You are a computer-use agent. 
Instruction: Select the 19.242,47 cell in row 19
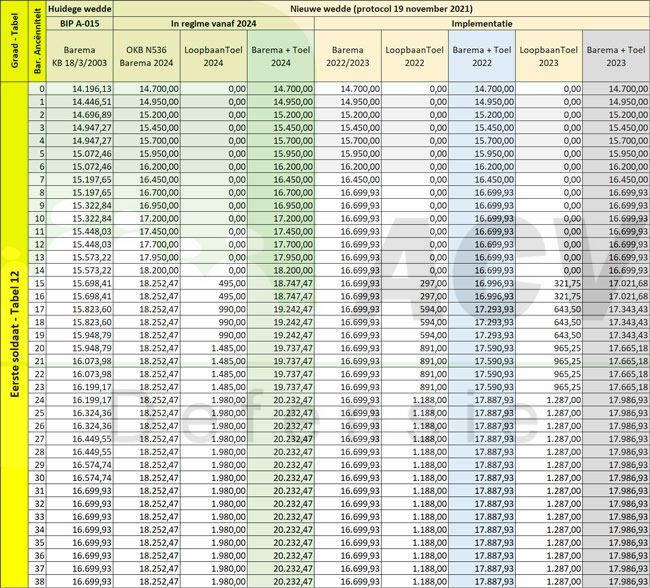click(281, 335)
